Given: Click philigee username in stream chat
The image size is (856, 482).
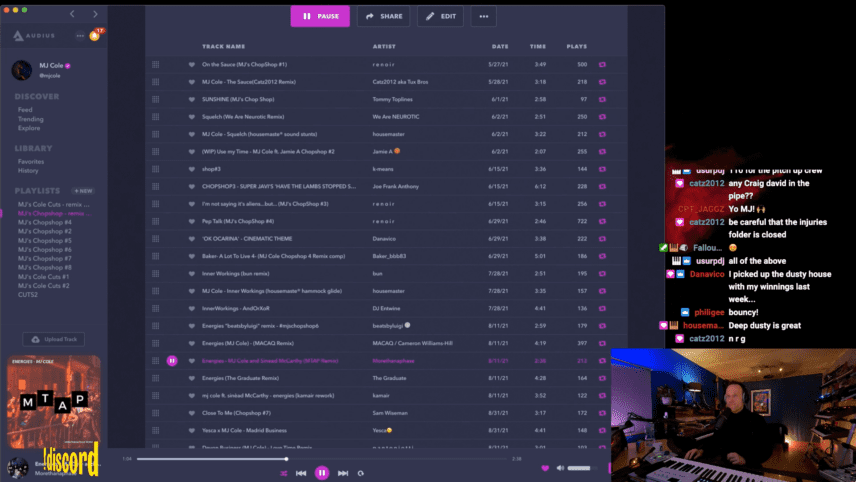Looking at the screenshot, I should pos(709,312).
